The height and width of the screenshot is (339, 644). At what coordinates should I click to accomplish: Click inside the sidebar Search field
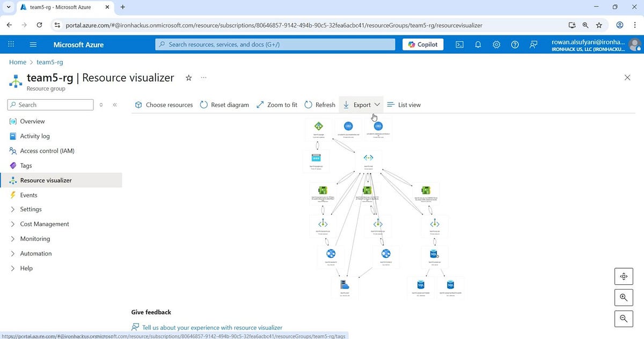coord(50,105)
